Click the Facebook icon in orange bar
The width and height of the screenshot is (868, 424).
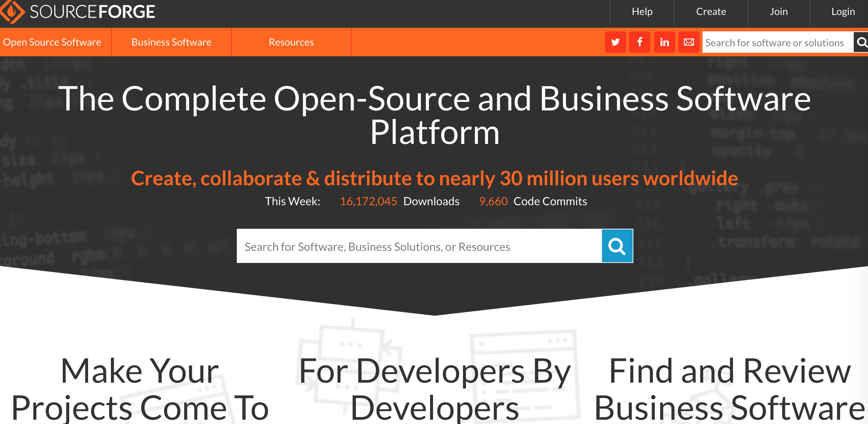point(640,42)
